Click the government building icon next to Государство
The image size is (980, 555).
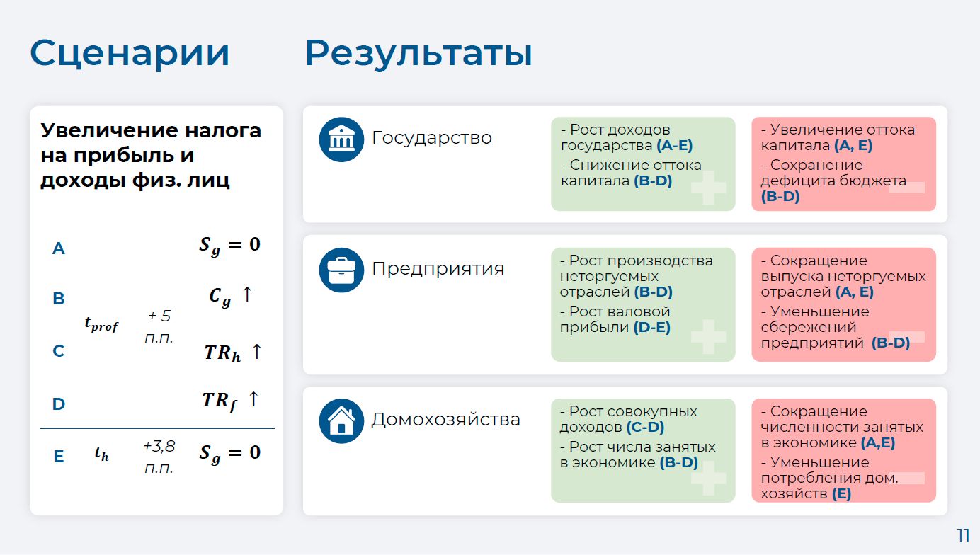pyautogui.click(x=341, y=139)
